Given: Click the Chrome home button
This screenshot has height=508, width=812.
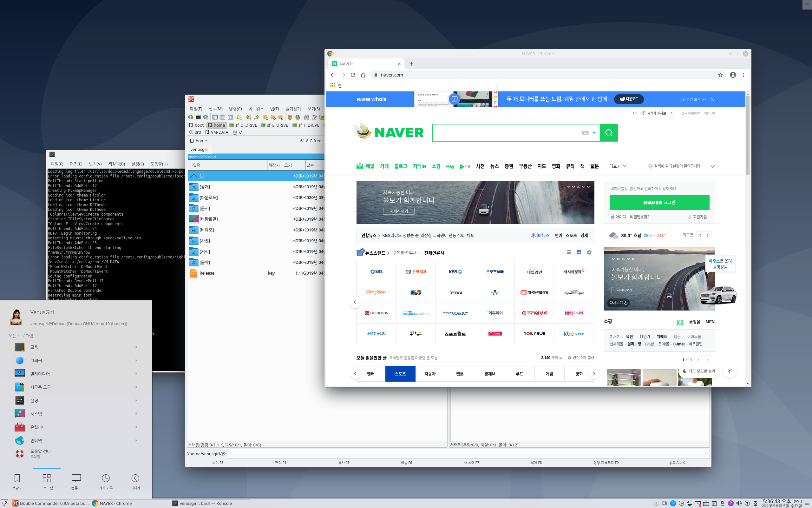Looking at the screenshot, I should (363, 75).
